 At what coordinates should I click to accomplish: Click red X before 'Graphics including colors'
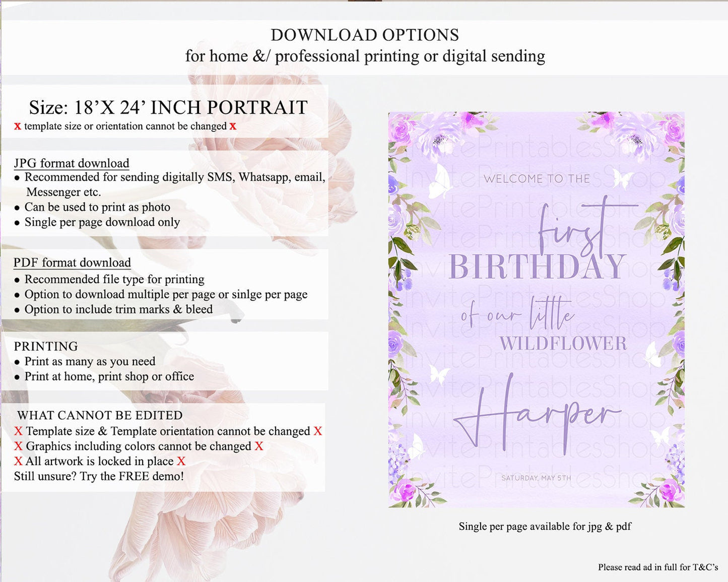click(18, 446)
